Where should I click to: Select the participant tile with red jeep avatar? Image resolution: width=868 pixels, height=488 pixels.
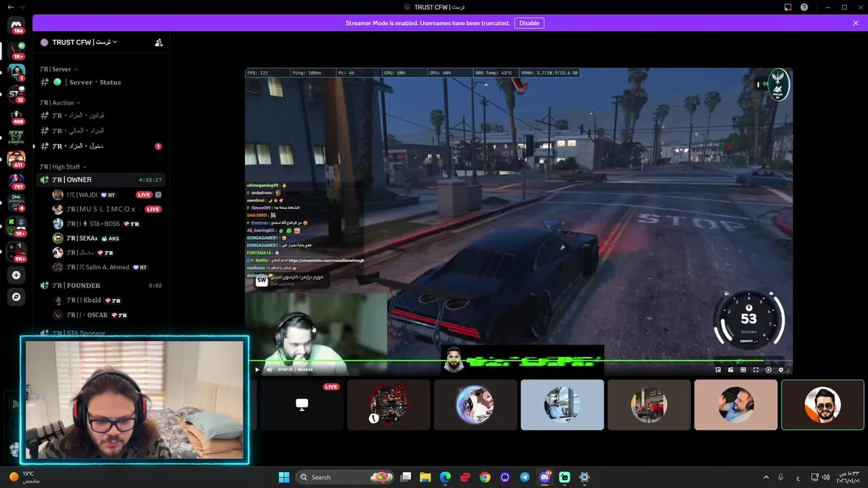click(x=649, y=405)
